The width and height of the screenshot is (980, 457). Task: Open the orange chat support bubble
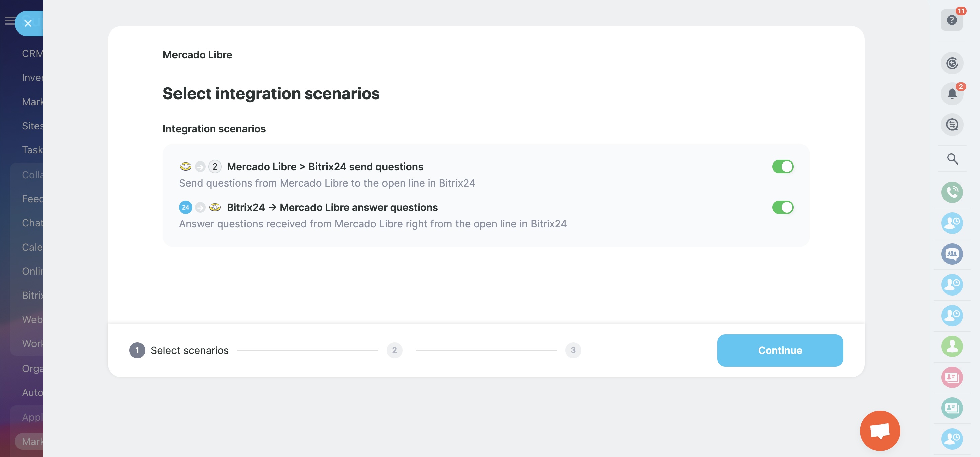click(x=880, y=430)
